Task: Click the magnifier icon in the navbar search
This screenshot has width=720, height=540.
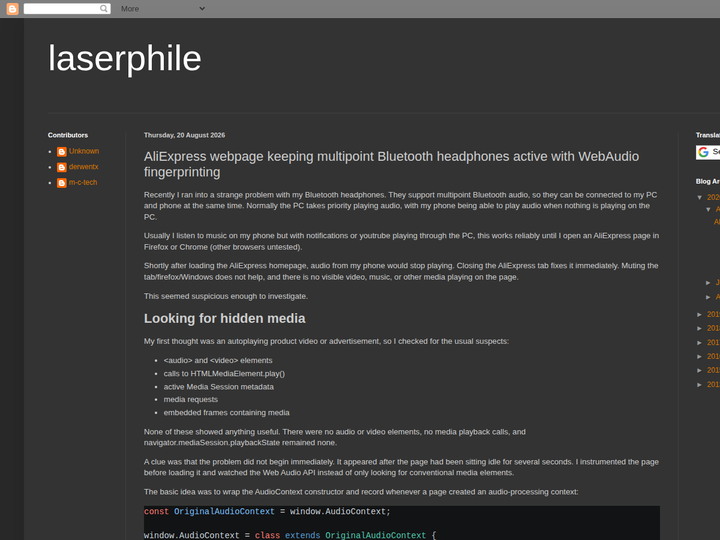Action: (x=104, y=8)
